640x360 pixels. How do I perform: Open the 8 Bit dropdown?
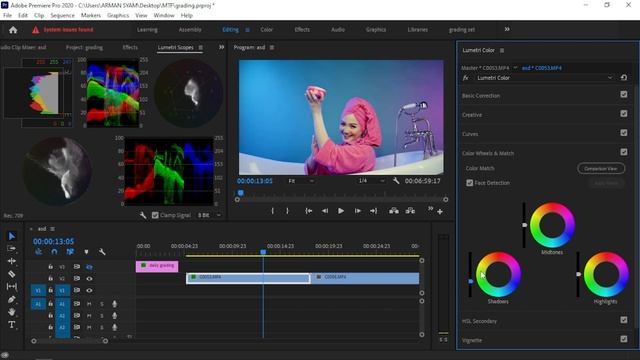209,215
